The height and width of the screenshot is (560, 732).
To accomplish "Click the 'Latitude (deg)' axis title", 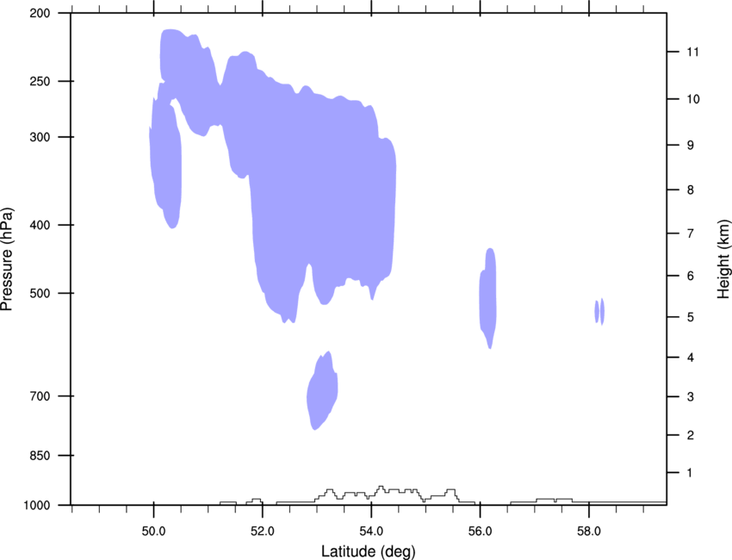I will click(x=368, y=551).
